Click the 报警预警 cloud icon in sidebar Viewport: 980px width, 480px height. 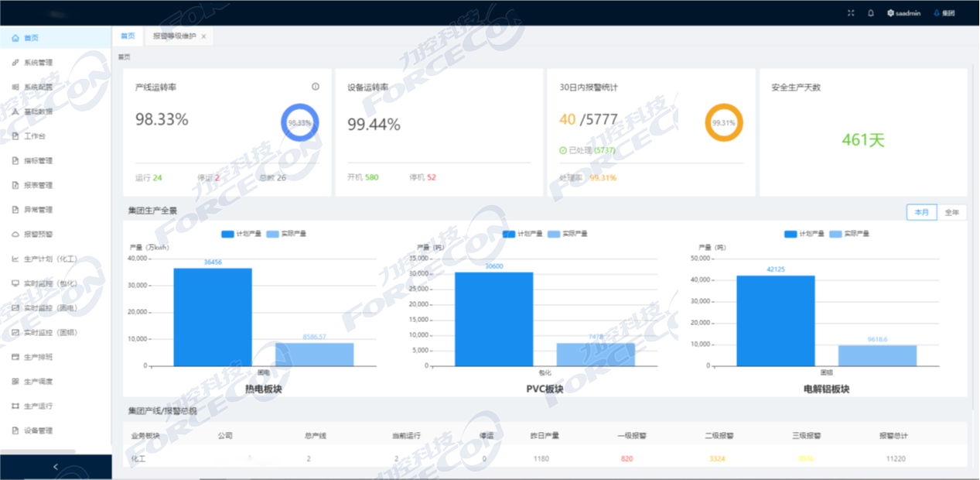[15, 234]
